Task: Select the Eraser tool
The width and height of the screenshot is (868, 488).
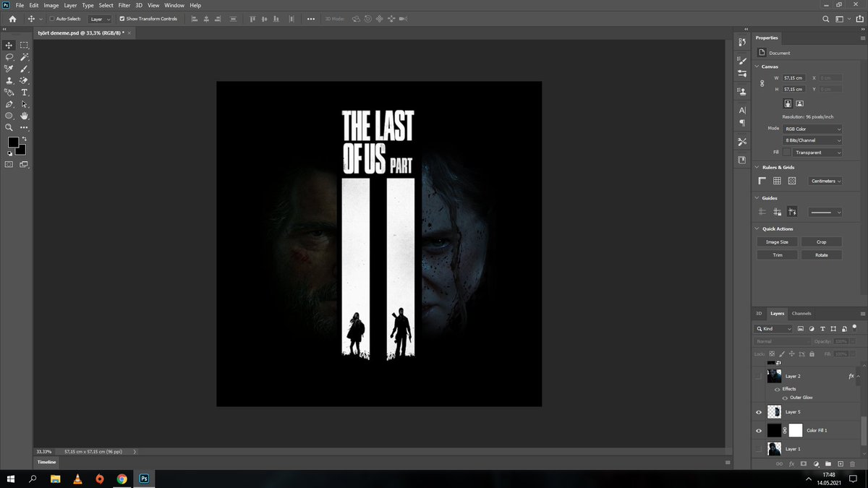Action: (24, 80)
